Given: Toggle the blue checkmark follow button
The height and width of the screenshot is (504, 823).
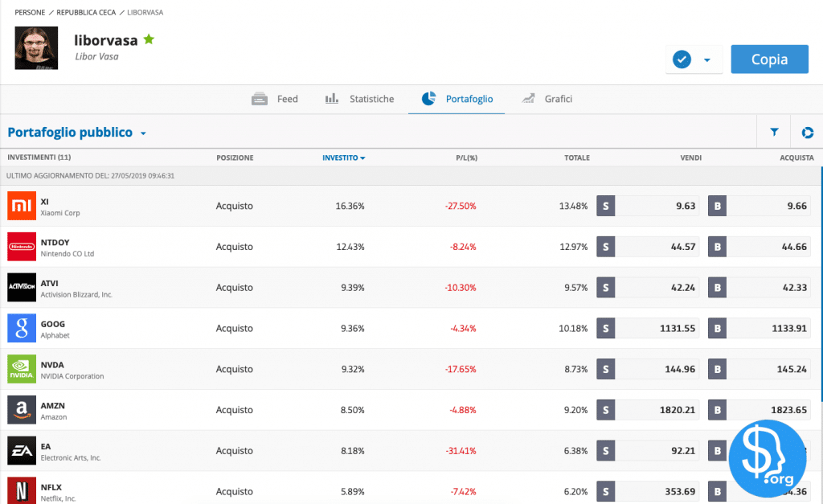Looking at the screenshot, I should 682,59.
